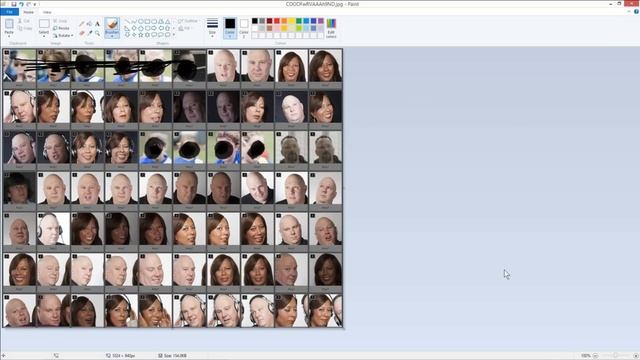Open the shape Fill dropdown
Viewport: 640px width, 360px height.
[185, 28]
